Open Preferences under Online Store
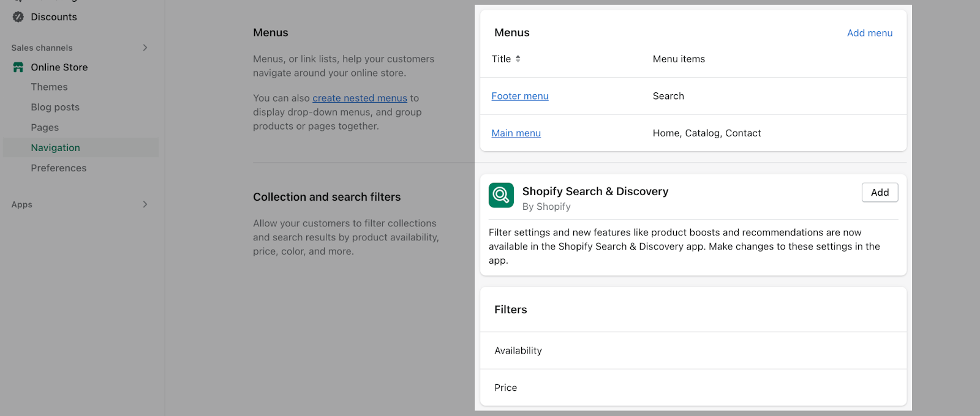 click(59, 168)
